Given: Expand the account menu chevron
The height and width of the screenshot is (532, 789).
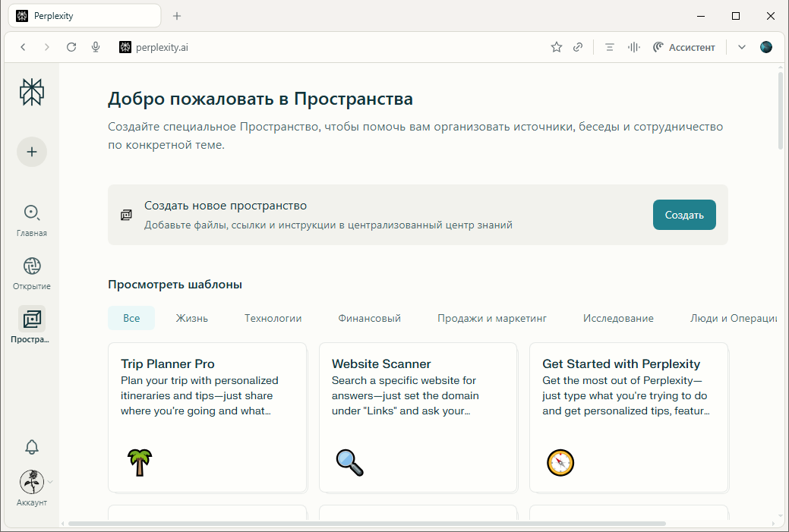Looking at the screenshot, I should click(x=51, y=481).
